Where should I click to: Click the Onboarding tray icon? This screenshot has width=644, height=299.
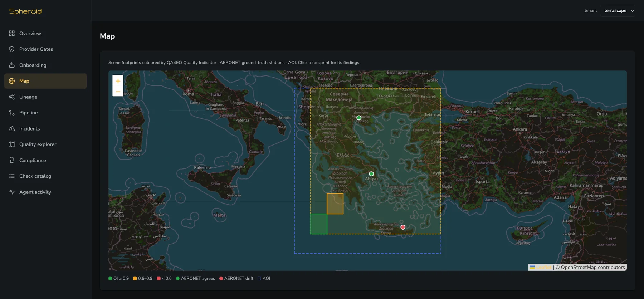(x=12, y=65)
